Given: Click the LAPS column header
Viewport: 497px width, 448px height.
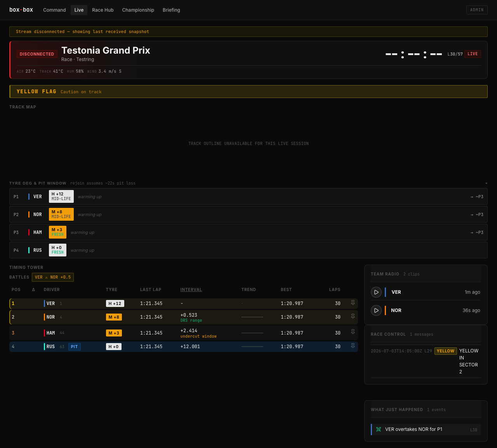Looking at the screenshot, I should tap(335, 289).
